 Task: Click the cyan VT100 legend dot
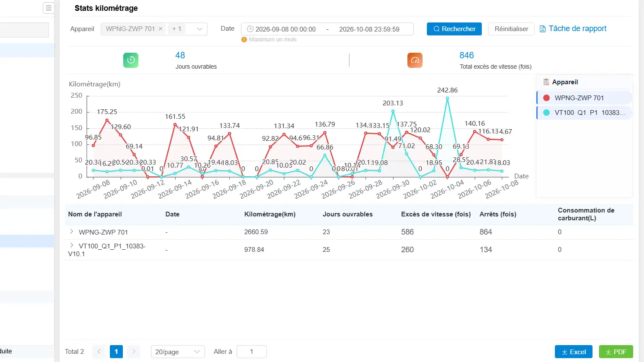point(546,113)
